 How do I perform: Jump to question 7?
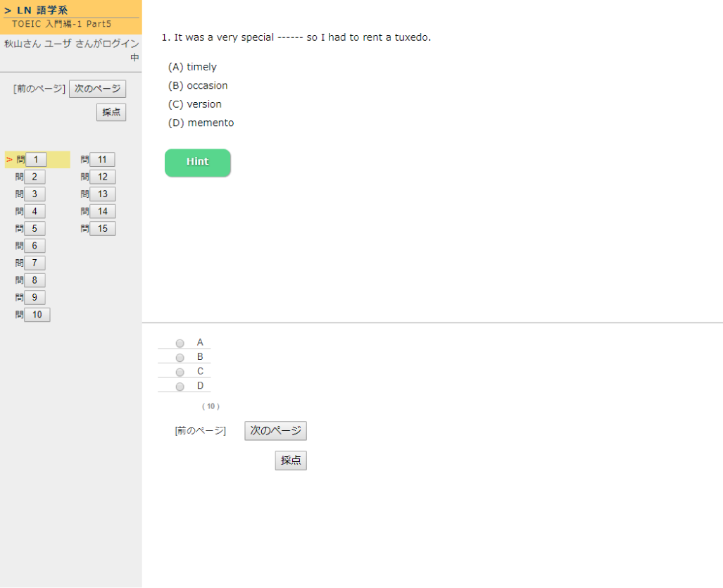[x=34, y=263]
